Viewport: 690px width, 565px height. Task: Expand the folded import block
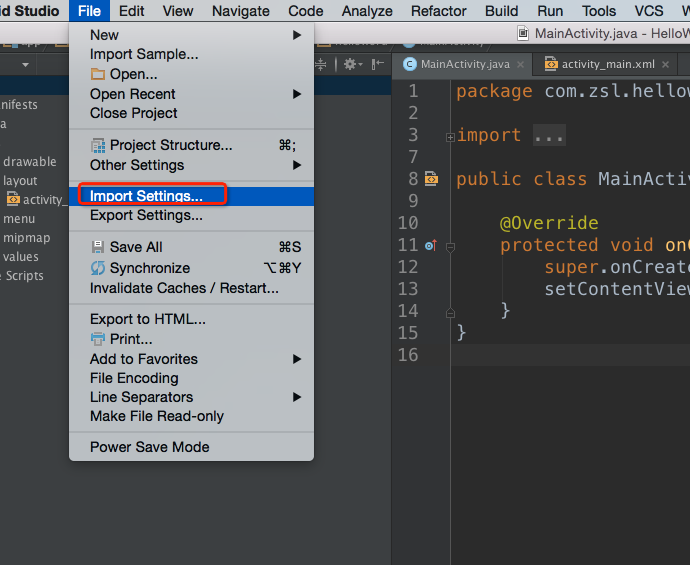450,138
